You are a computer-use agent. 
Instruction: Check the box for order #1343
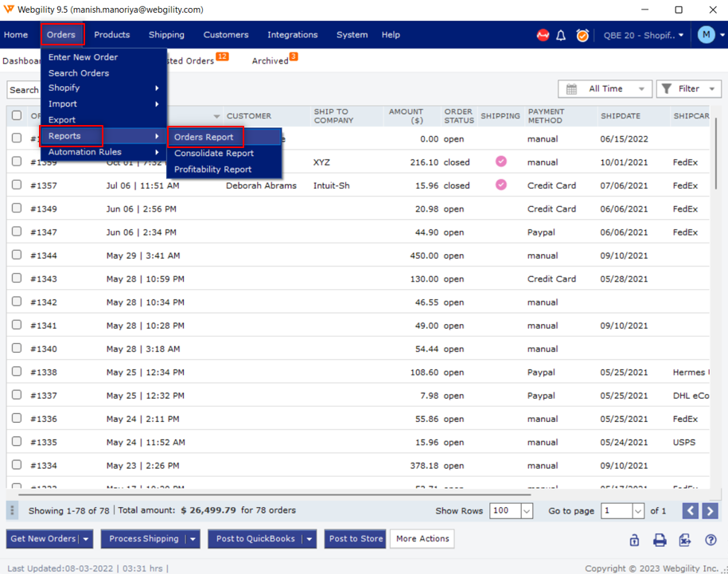(x=17, y=278)
